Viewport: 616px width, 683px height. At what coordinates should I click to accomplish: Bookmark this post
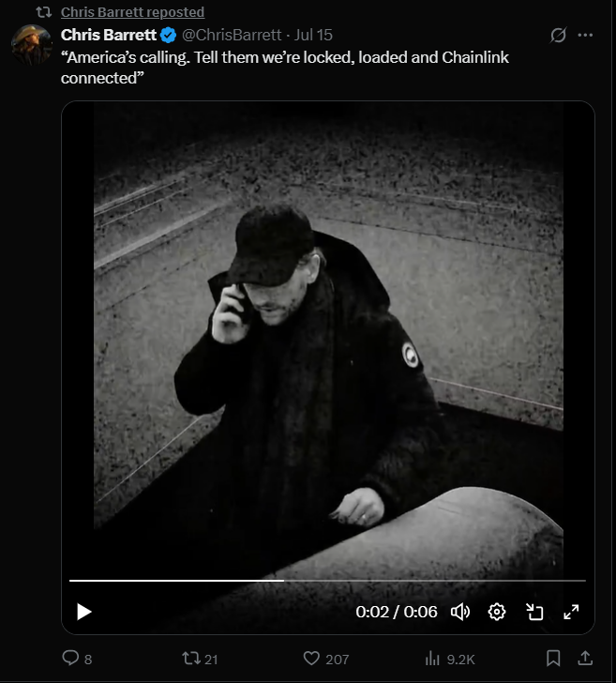tap(553, 659)
